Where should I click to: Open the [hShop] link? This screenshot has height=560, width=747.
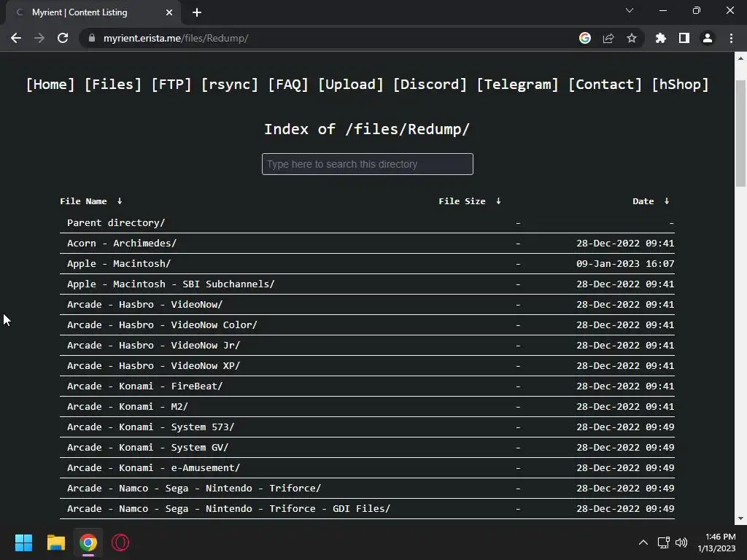pos(680,85)
